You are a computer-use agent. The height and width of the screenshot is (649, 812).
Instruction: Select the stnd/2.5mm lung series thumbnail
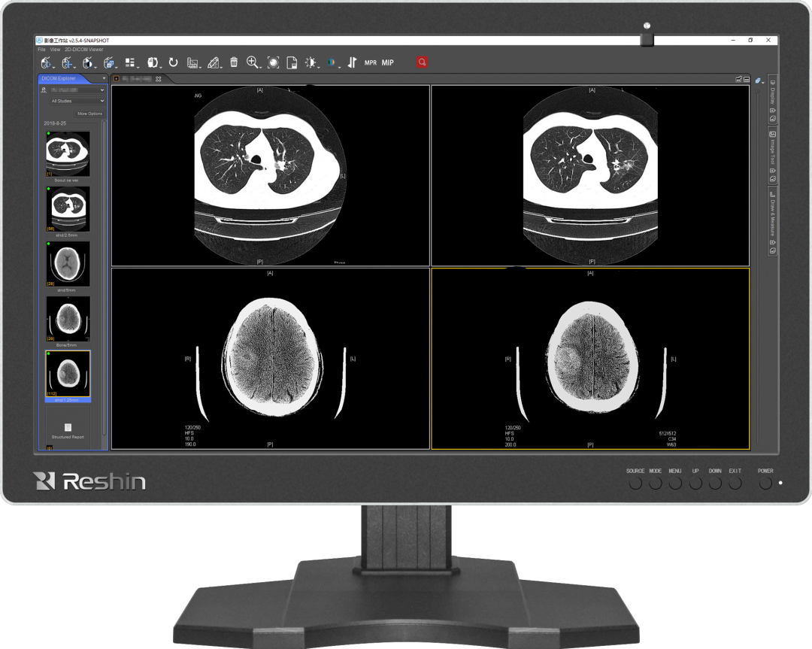(68, 209)
